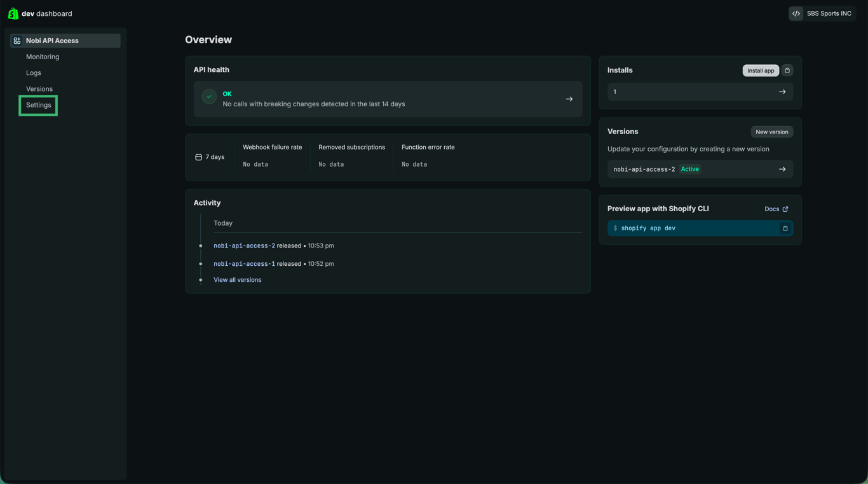The image size is (868, 484).
Task: Open installs list arrow
Action: tap(782, 92)
